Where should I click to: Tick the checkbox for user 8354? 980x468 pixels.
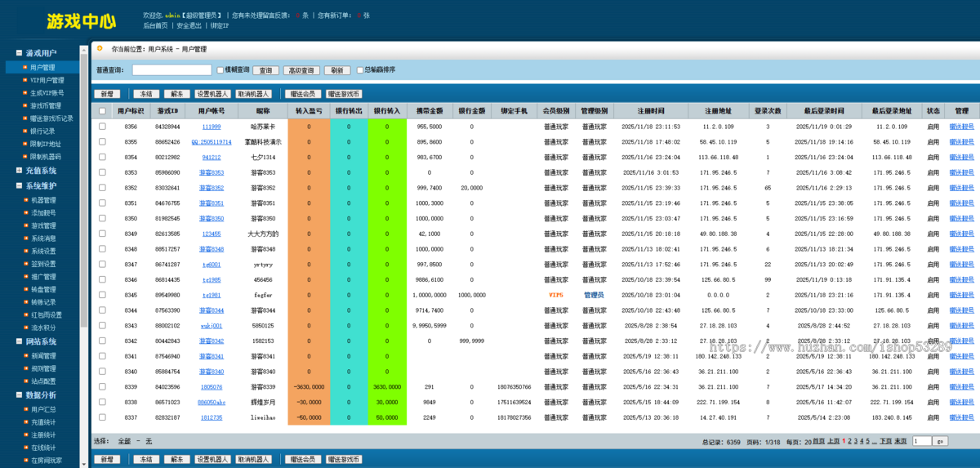[102, 157]
